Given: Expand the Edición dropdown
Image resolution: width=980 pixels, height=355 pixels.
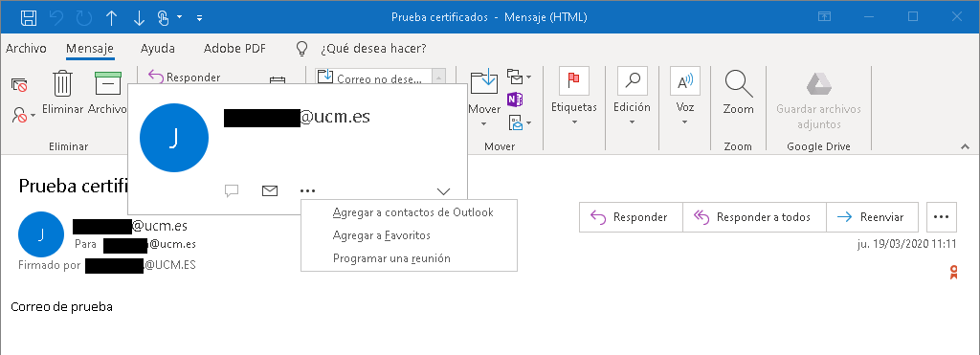Looking at the screenshot, I should [x=632, y=122].
